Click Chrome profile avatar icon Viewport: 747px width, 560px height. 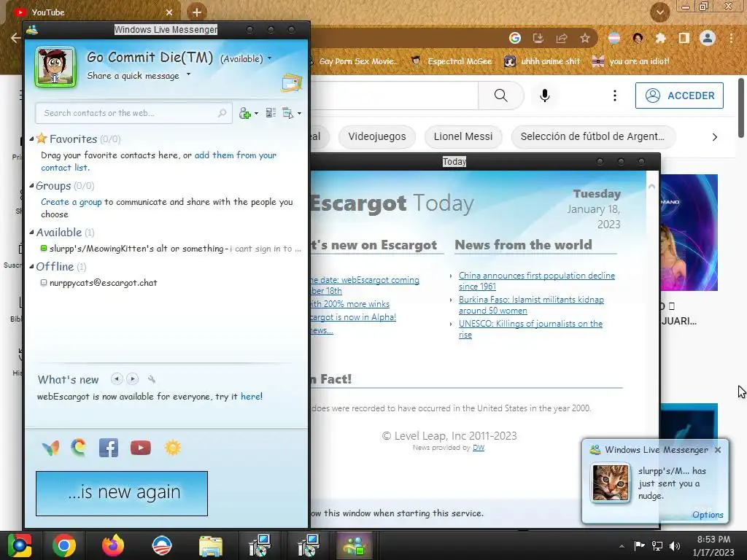pos(708,38)
